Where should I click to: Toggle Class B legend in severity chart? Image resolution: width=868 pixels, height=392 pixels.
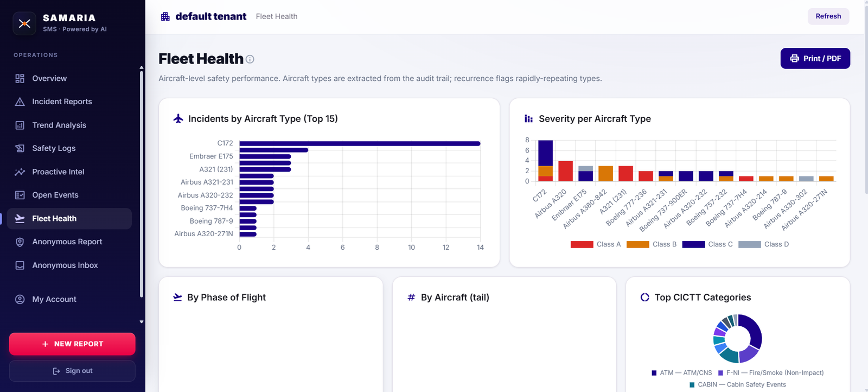tap(652, 244)
